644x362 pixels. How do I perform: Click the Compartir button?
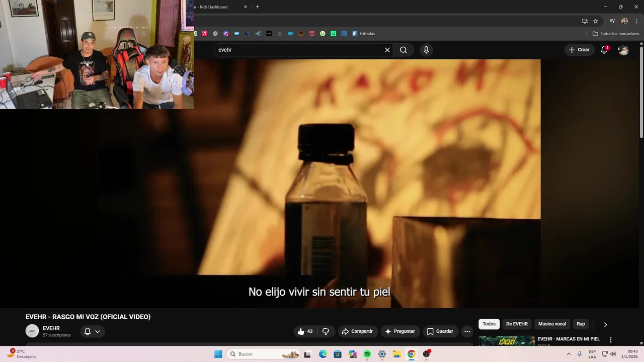coord(357,331)
